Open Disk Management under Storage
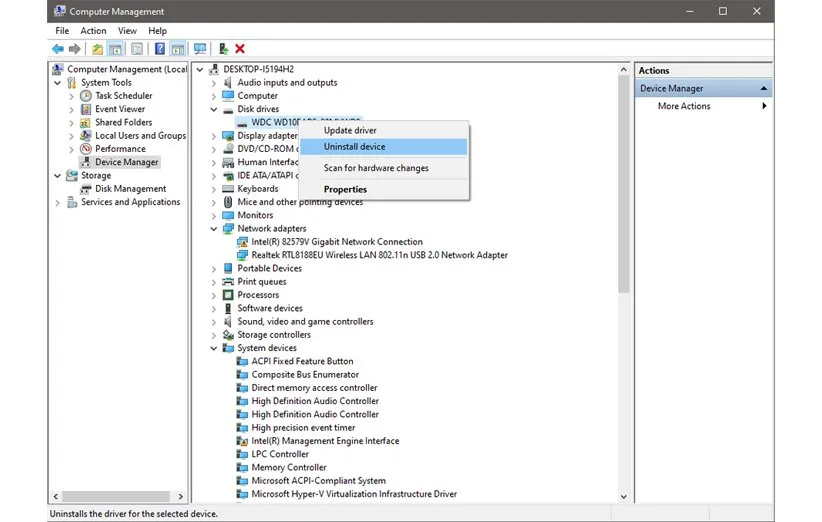The width and height of the screenshot is (822, 522). (x=130, y=189)
